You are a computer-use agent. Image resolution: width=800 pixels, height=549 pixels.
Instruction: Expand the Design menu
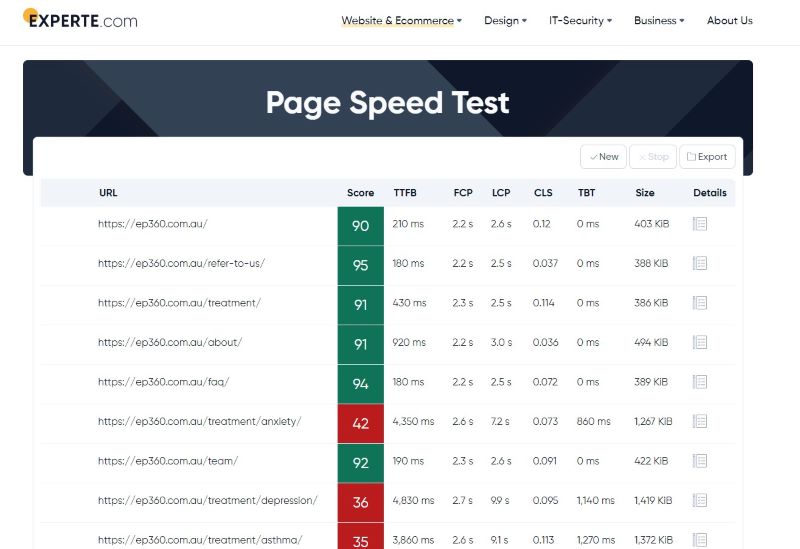(x=505, y=21)
